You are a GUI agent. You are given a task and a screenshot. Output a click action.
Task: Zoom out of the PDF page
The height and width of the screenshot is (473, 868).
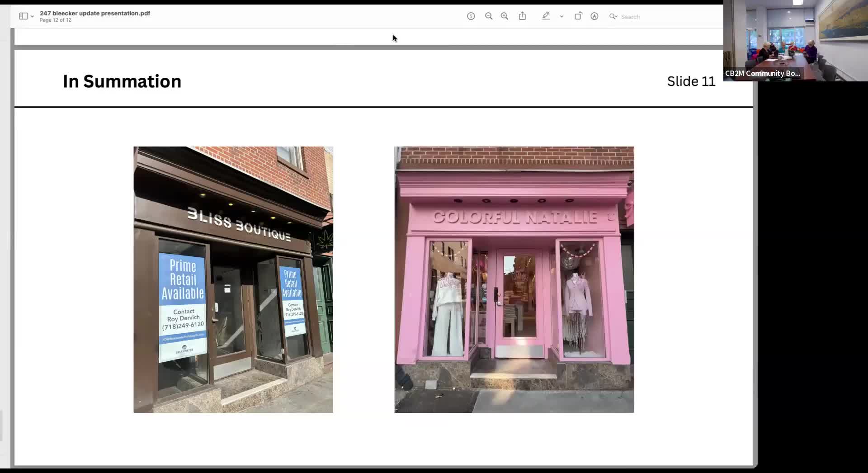(x=488, y=16)
